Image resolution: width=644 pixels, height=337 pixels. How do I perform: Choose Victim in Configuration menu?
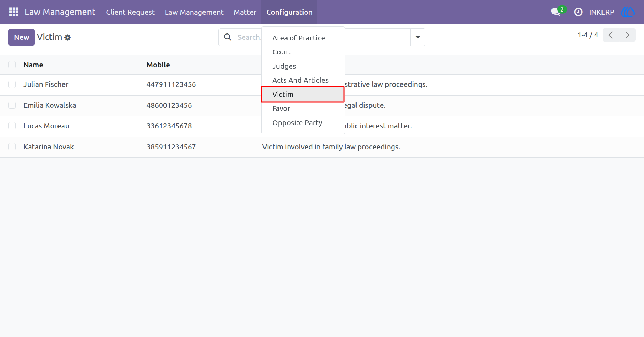tap(303, 95)
